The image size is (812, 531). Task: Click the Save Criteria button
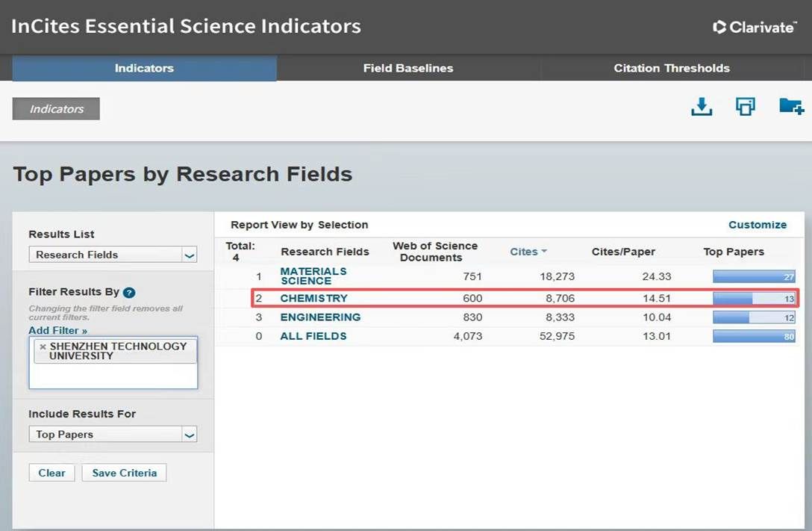[x=125, y=473]
